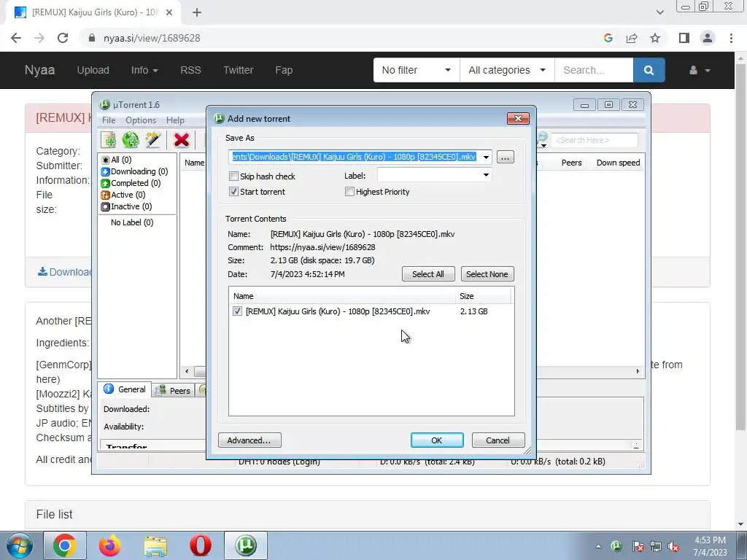747x560 pixels.
Task: Select the All (0) category
Action: coord(116,160)
